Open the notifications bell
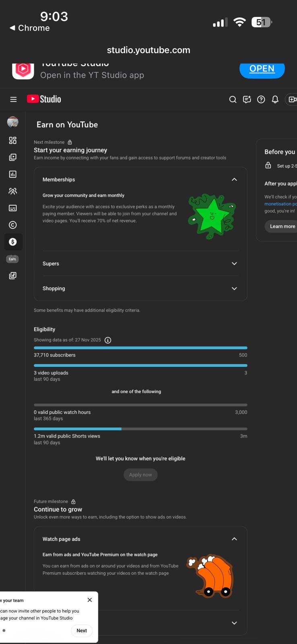 (275, 99)
